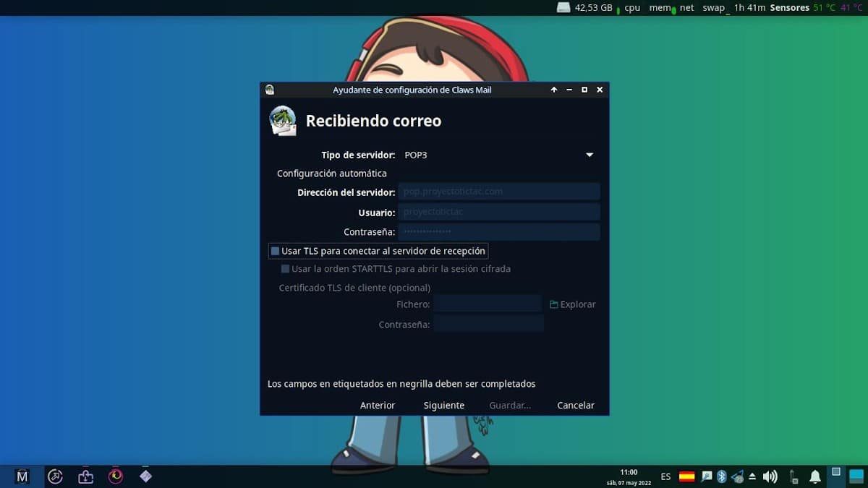868x488 pixels.
Task: Click the 42,53 GB disk space text
Action: coord(593,7)
